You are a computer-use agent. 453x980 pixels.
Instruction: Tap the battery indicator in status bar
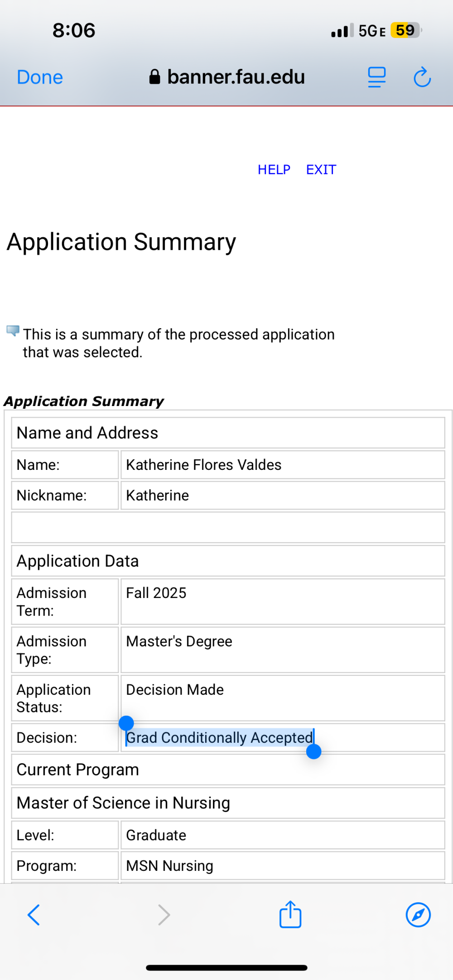406,30
